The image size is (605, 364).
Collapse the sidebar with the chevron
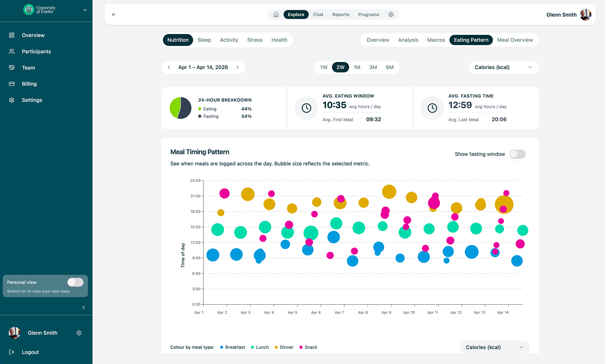[x=83, y=307]
